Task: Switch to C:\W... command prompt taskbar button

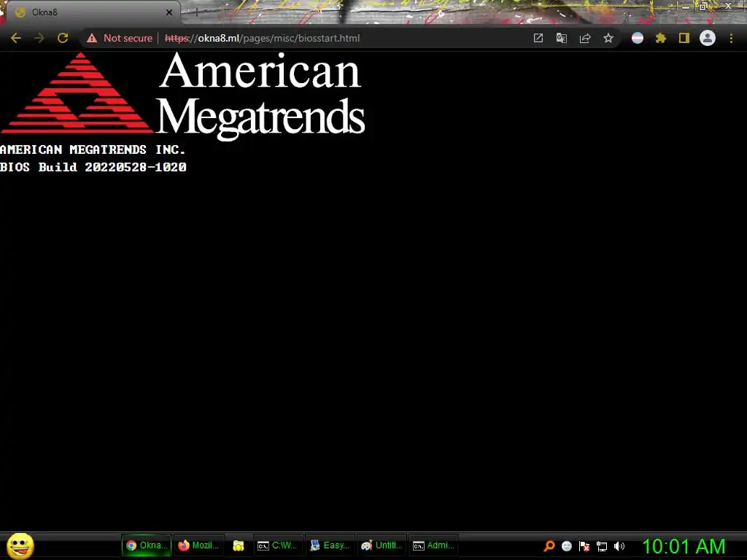Action: point(277,545)
